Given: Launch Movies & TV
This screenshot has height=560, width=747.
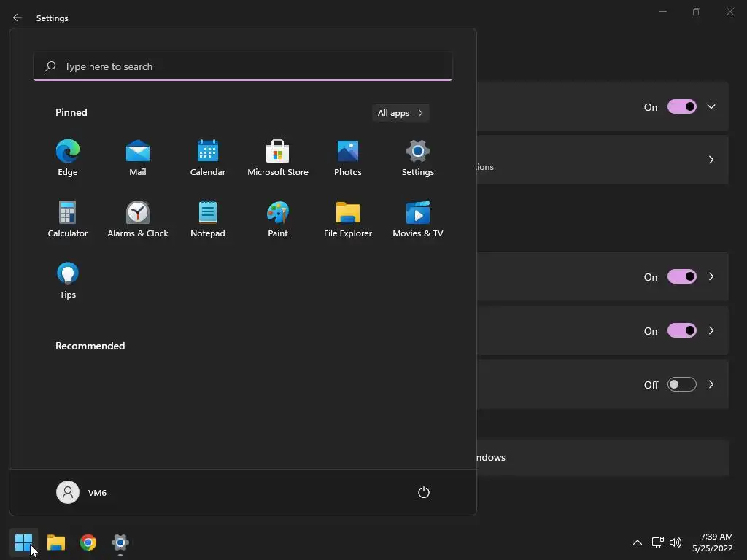Looking at the screenshot, I should 418,219.
